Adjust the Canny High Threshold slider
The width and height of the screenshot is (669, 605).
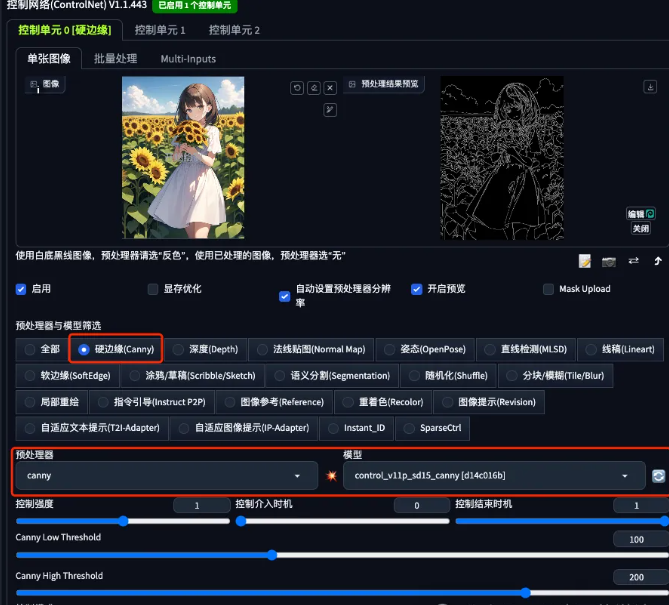pos(342,593)
